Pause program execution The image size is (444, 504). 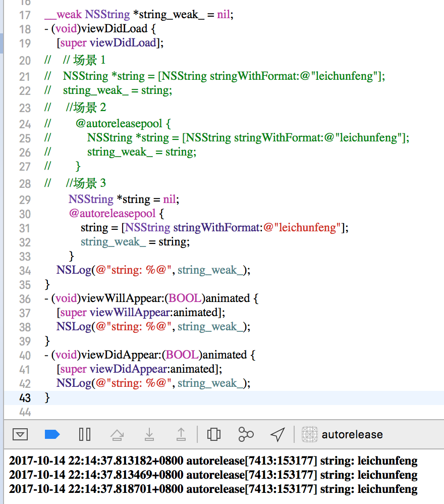pos(85,435)
